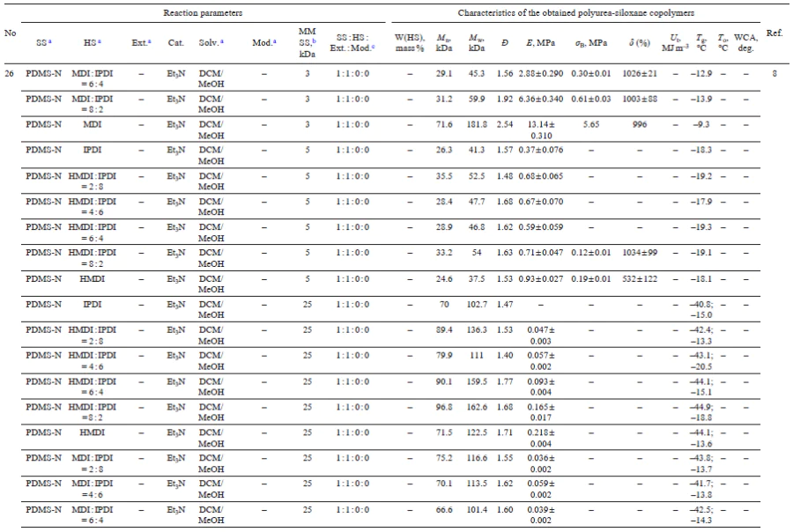Image resolution: width=793 pixels, height=532 pixels.
Task: Select reference value '8' in Ref. column
Action: tap(774, 73)
